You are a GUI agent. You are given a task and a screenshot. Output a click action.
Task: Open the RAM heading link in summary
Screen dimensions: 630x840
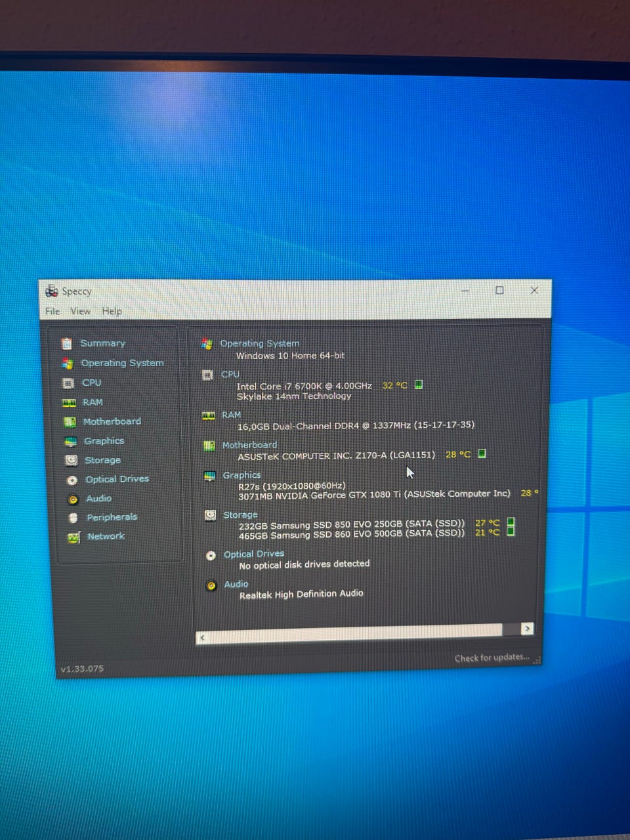point(232,415)
